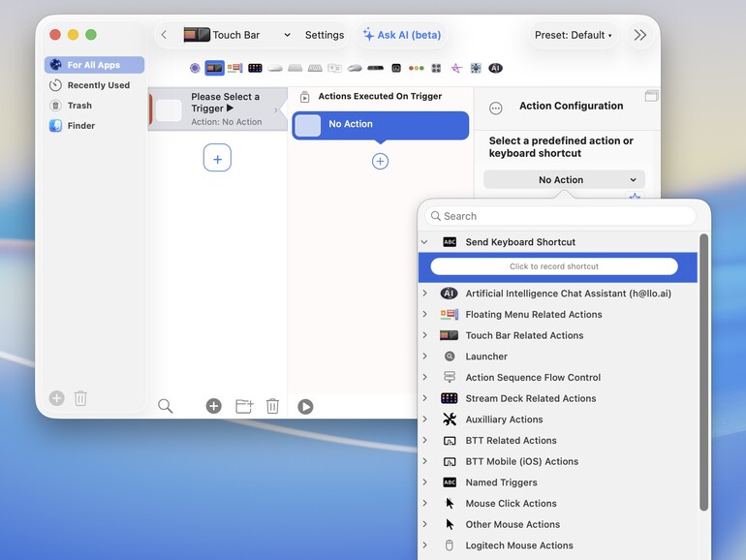Open the ellipsis icon beside Action Configuration

pyautogui.click(x=496, y=109)
